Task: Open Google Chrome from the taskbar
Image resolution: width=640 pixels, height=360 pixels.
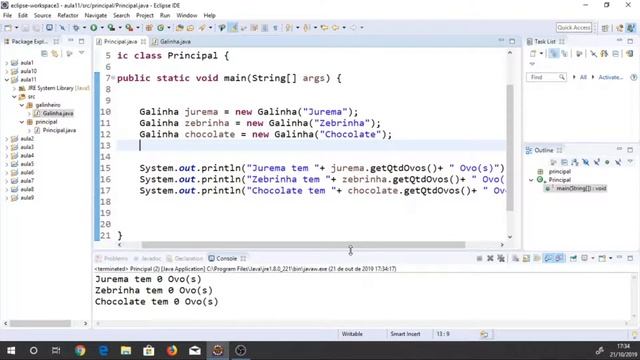Action: pyautogui.click(x=80, y=350)
